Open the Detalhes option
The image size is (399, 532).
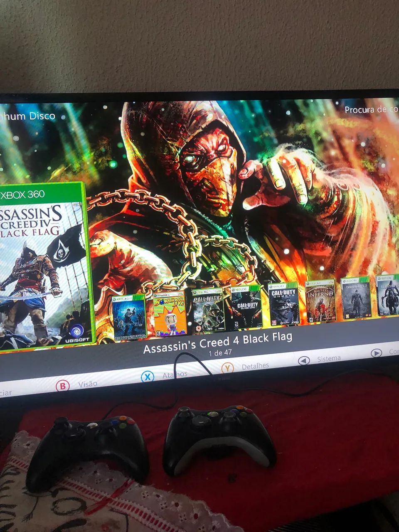pos(255,366)
